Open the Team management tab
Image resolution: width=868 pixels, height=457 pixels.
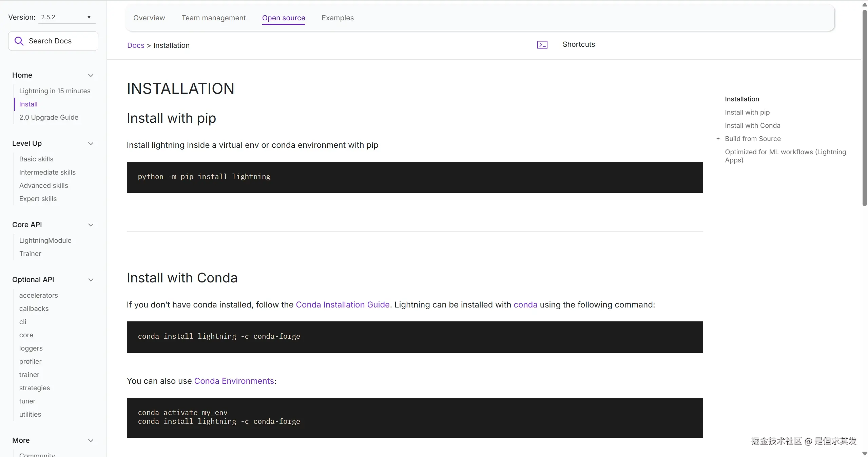(213, 18)
